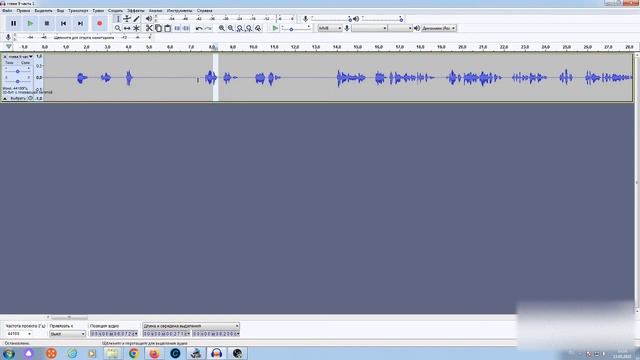
Task: Mute the audio track (Тихо)
Action: click(10, 63)
